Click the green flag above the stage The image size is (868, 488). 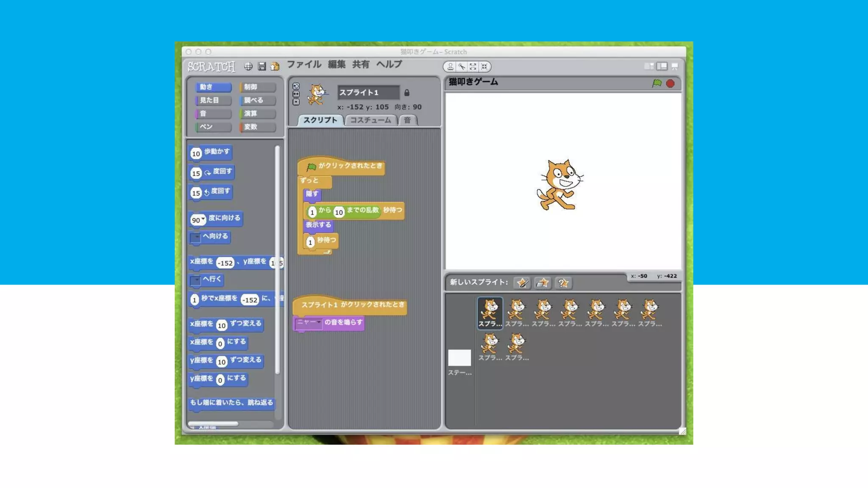click(x=657, y=83)
